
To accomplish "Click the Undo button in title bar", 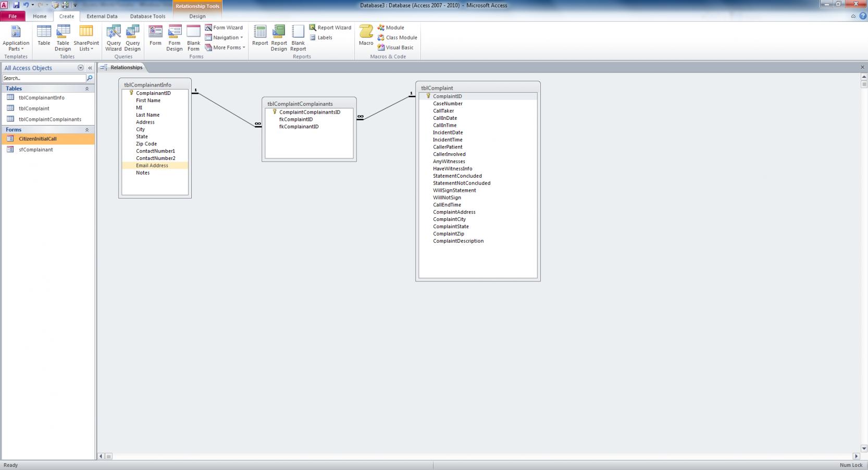I will [x=26, y=5].
